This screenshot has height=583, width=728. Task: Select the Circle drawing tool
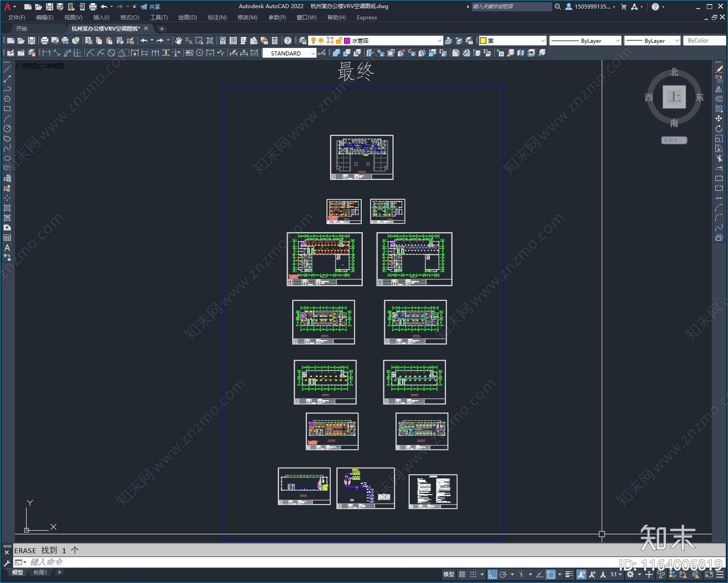pyautogui.click(x=7, y=129)
